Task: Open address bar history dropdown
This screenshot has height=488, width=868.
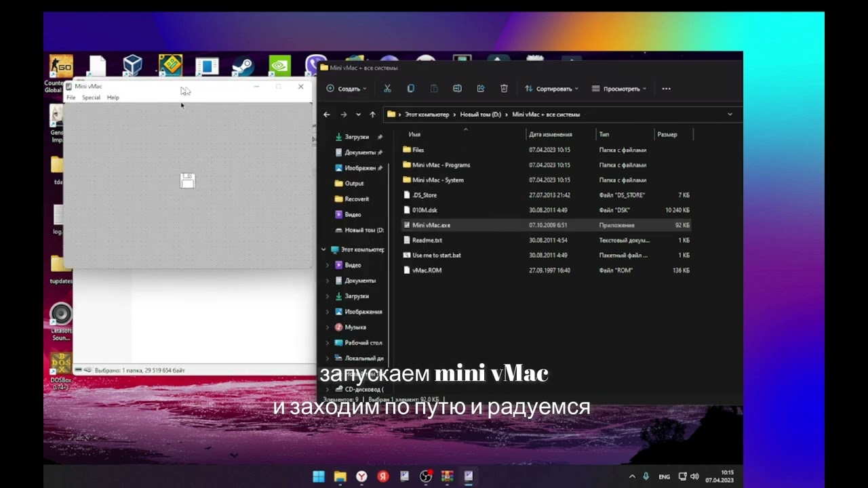Action: click(730, 115)
